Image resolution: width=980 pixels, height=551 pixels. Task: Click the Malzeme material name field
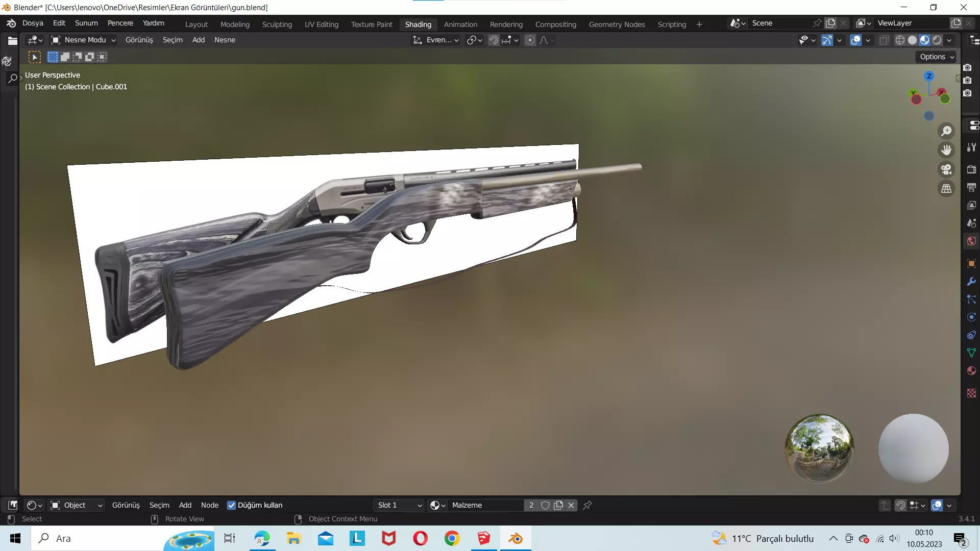pyautogui.click(x=486, y=505)
